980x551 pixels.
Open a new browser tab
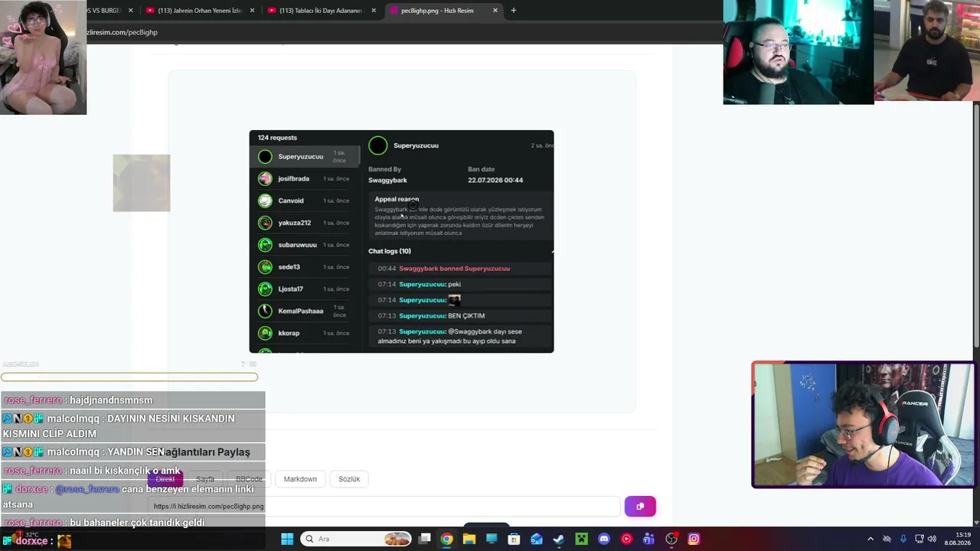tap(513, 11)
